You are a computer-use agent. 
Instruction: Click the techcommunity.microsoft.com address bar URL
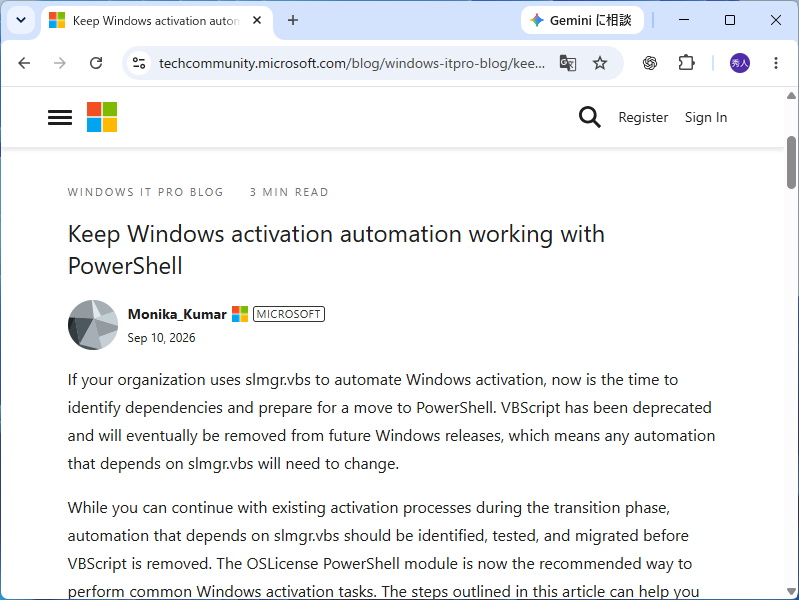coord(352,63)
